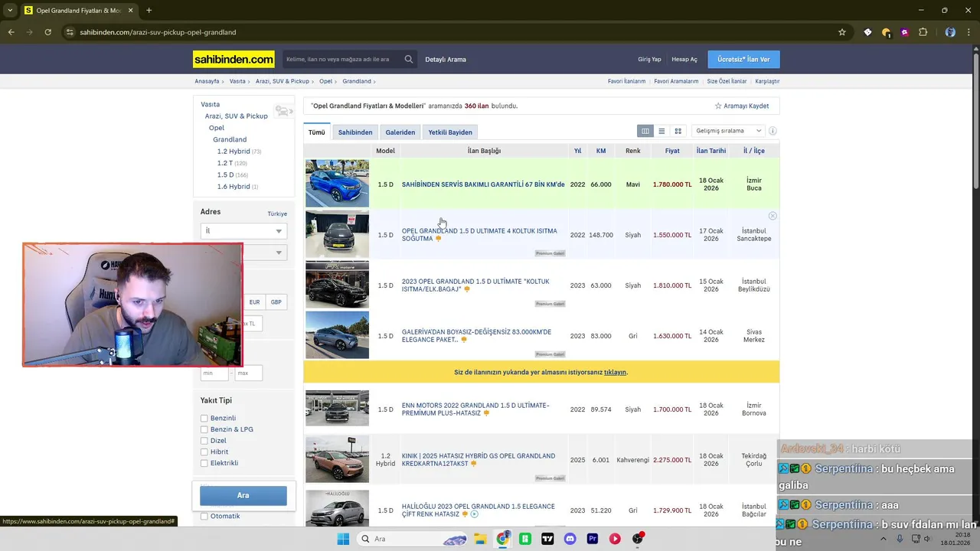980x551 pixels.
Task: Select the Galeriden listings tab
Action: pos(400,132)
